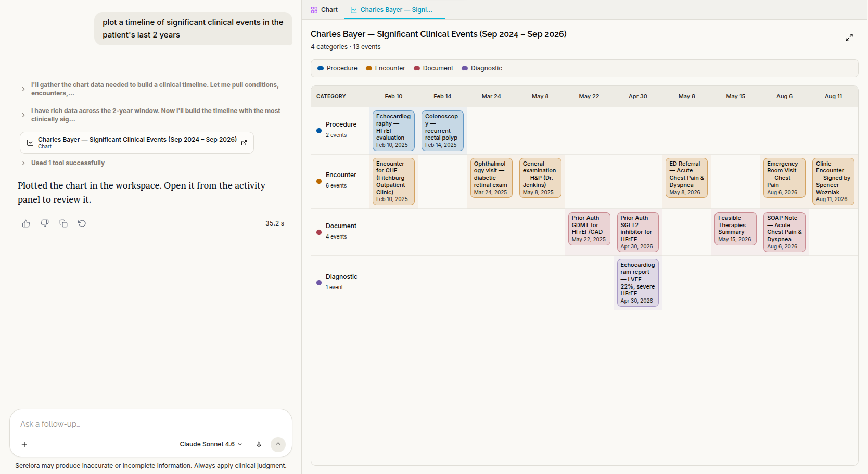Select the Prior Auth GDMT for HFrEF/CAD document
The image size is (868, 474).
pyautogui.click(x=589, y=229)
